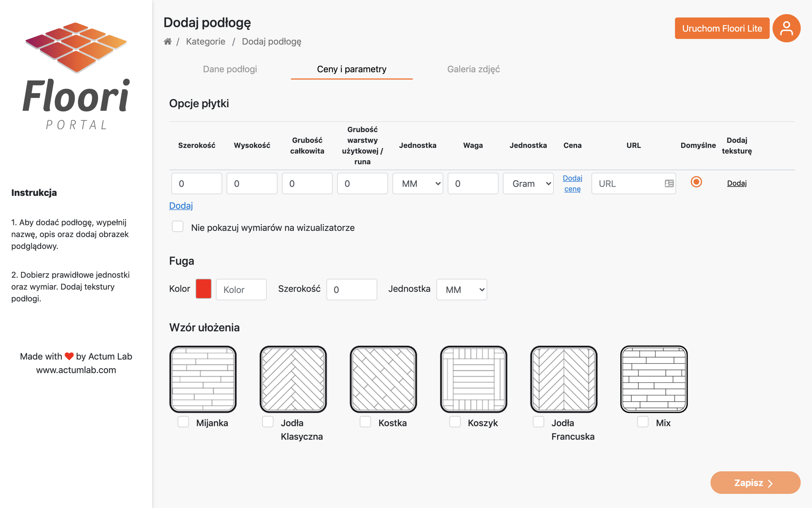
Task: Focus the Grubość całkowita input
Action: click(x=307, y=183)
